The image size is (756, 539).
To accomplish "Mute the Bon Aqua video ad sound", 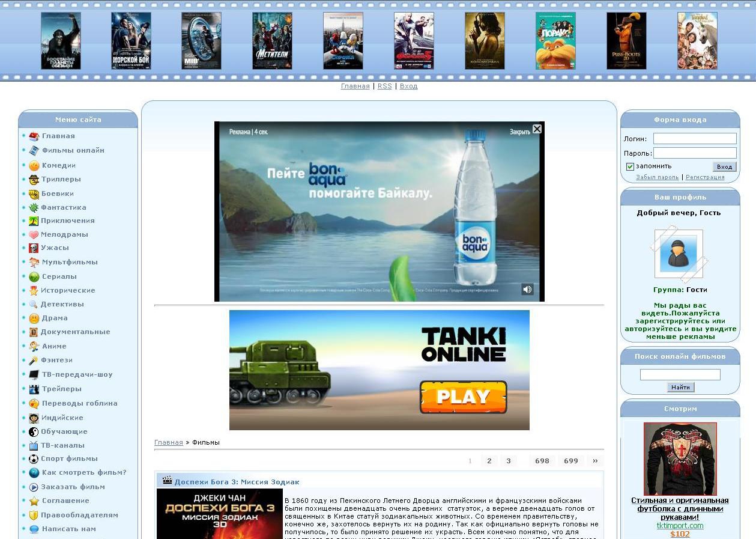I will tap(527, 290).
